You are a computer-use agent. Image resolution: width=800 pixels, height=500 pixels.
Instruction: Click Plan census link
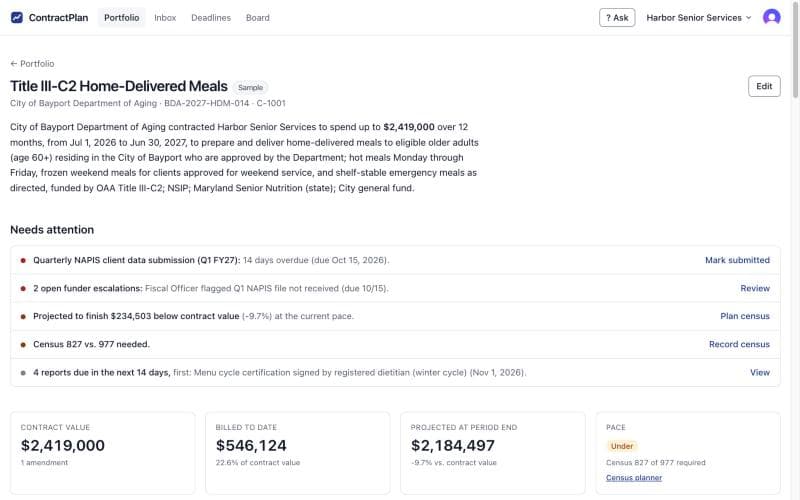tap(745, 316)
